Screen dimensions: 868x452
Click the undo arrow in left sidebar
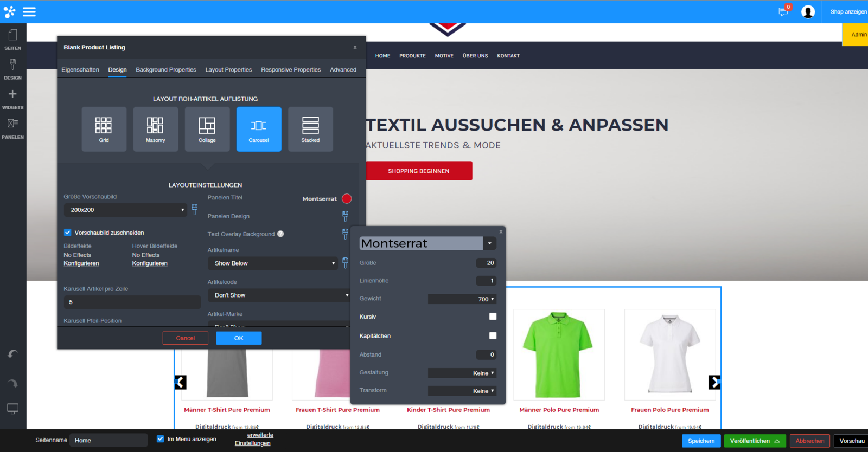coord(12,354)
